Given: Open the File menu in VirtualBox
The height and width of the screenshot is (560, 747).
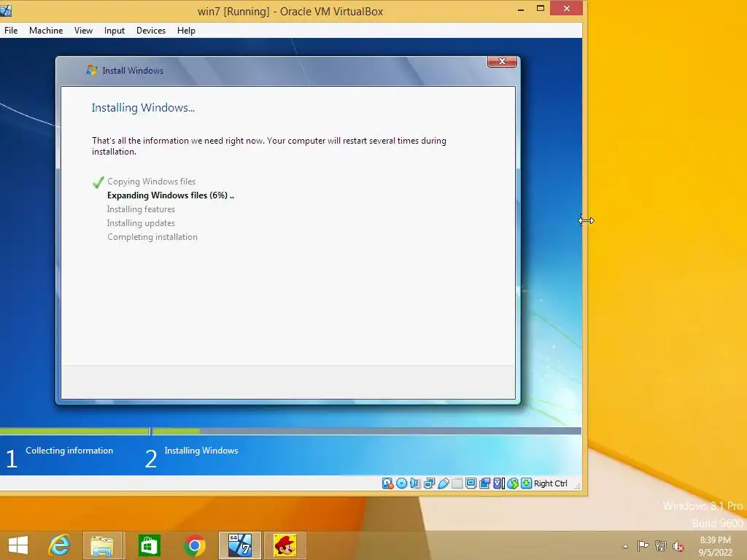Looking at the screenshot, I should [x=11, y=31].
